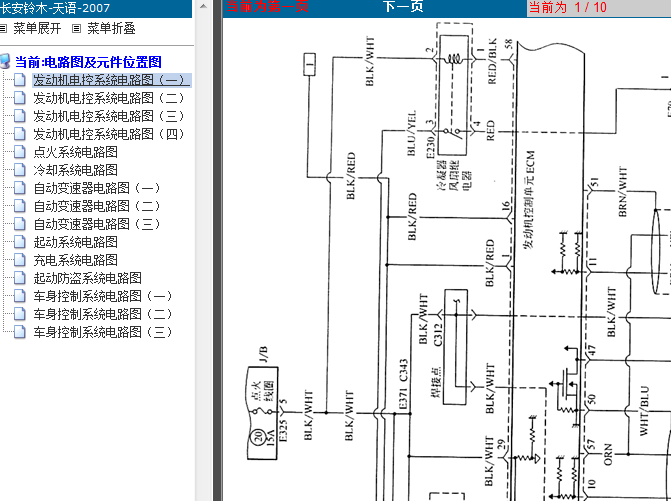The image size is (671, 501).
Task: Open 车身控制系统电路图（二）
Action: pos(103,314)
